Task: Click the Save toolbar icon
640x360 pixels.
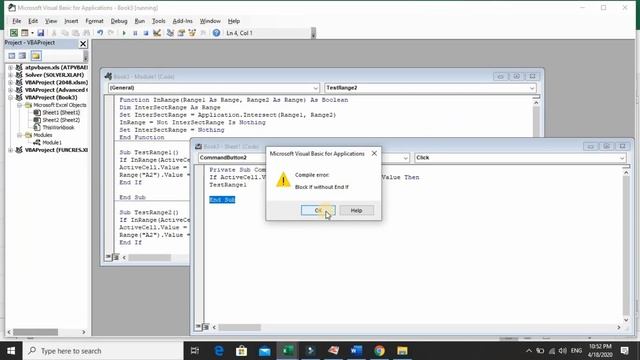Action: (41, 33)
